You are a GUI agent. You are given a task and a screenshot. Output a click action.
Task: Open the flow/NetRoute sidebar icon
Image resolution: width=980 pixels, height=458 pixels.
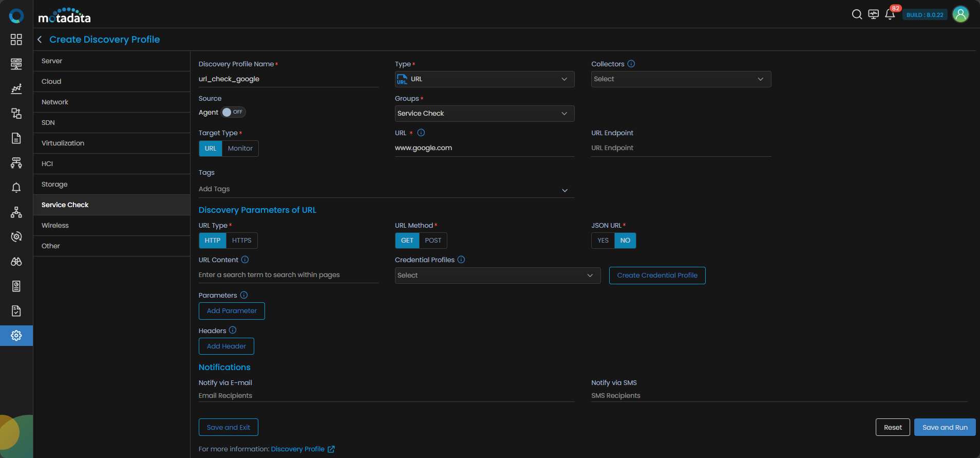click(x=16, y=163)
